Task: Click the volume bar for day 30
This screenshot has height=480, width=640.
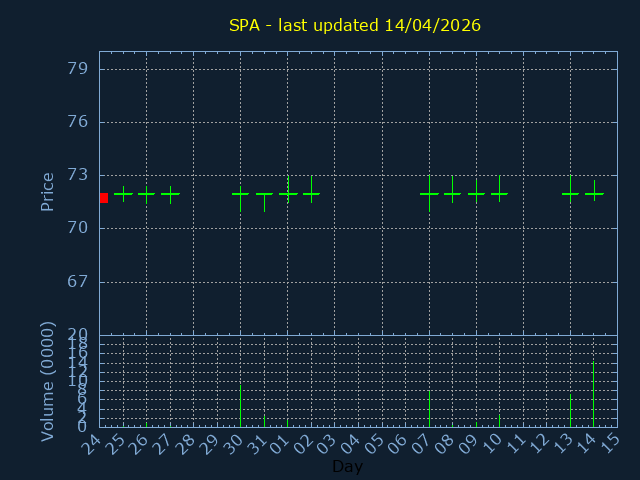Action: point(240,406)
